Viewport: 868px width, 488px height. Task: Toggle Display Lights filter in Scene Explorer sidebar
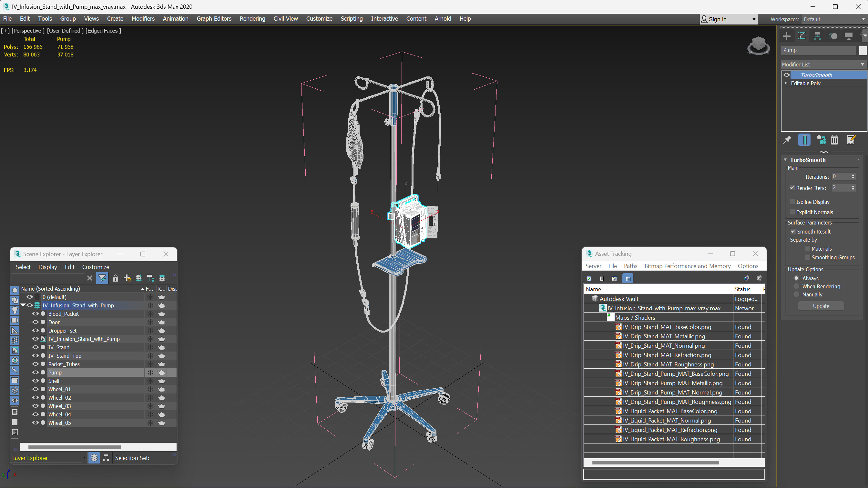point(15,310)
